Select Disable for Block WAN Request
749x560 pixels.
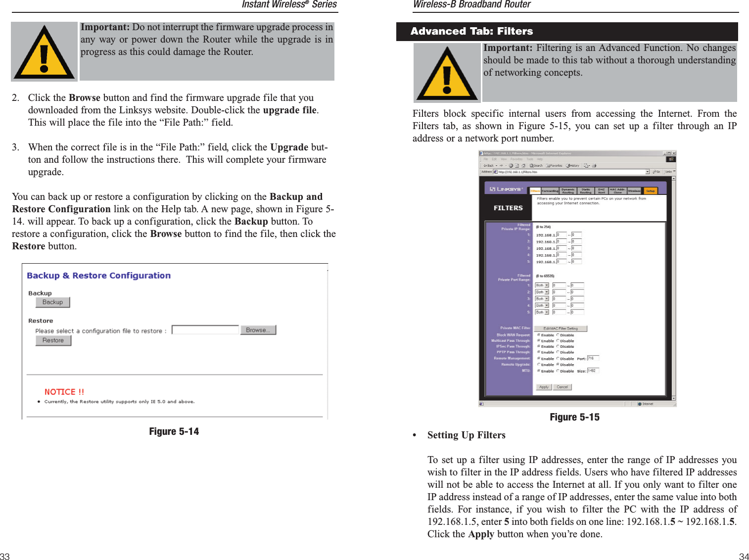coord(558,335)
